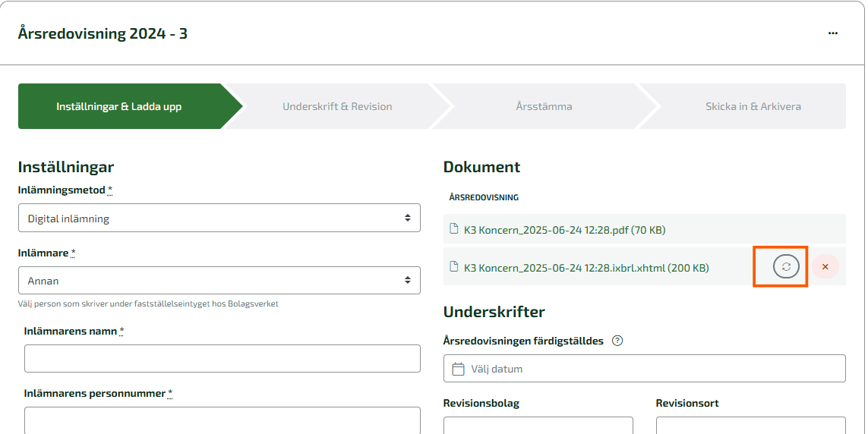Viewport: 868px width, 434px height.
Task: Click the Revisionsort input field
Action: (x=750, y=425)
